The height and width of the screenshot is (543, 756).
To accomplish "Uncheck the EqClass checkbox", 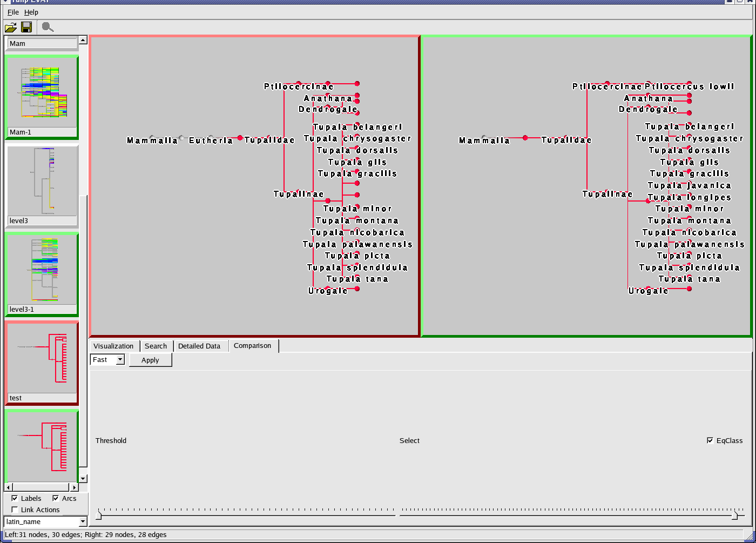I will [710, 440].
